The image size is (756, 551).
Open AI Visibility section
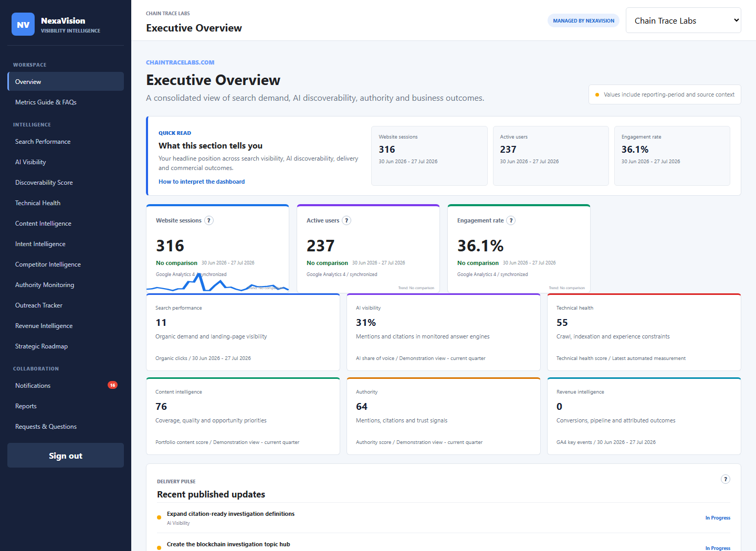click(x=66, y=162)
